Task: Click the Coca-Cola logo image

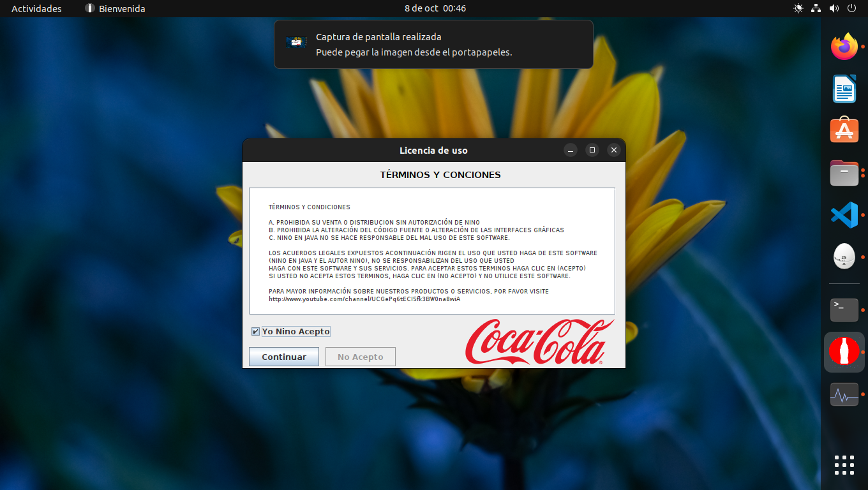Action: (539, 342)
